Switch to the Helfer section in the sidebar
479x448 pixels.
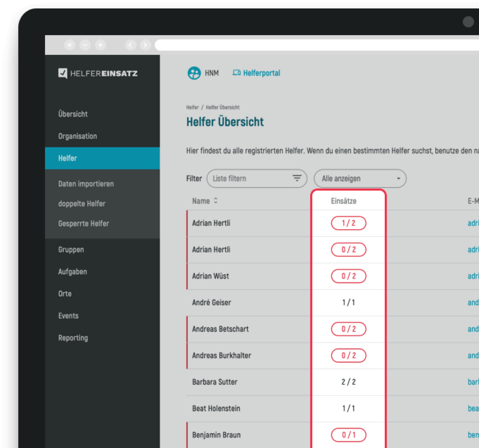(x=67, y=158)
